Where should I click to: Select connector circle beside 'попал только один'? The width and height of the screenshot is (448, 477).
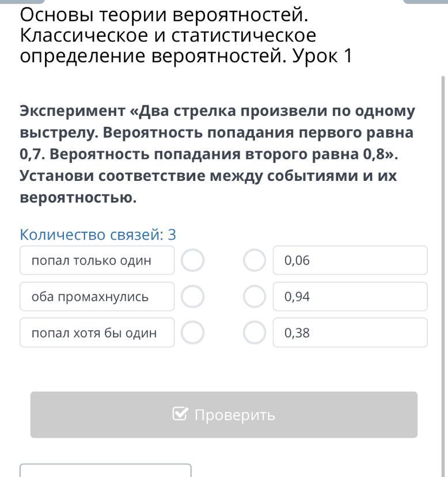click(x=193, y=260)
